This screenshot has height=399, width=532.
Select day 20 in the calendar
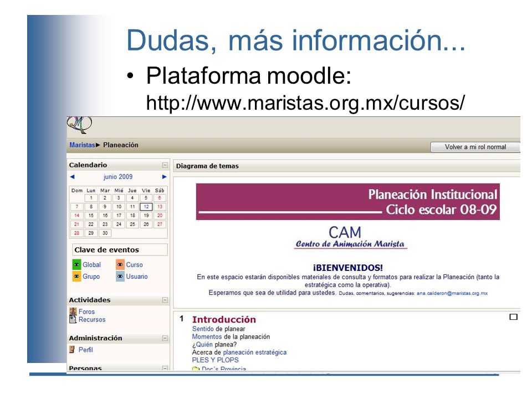[x=160, y=216]
